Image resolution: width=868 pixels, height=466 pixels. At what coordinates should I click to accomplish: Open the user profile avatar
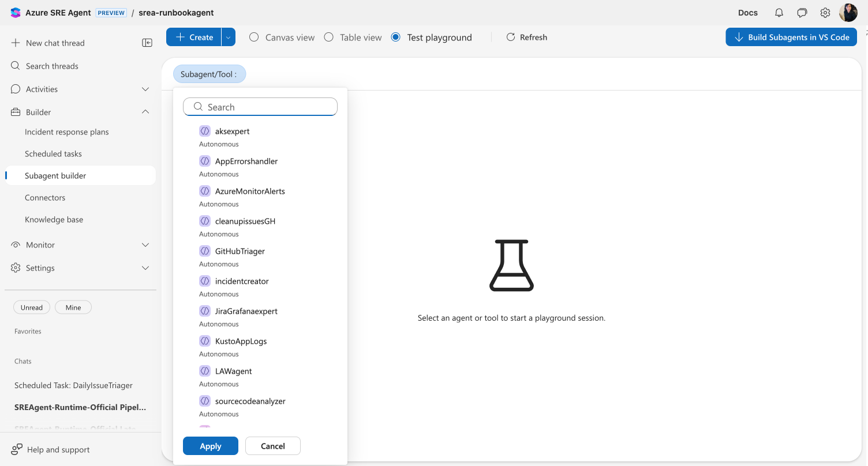pyautogui.click(x=848, y=13)
